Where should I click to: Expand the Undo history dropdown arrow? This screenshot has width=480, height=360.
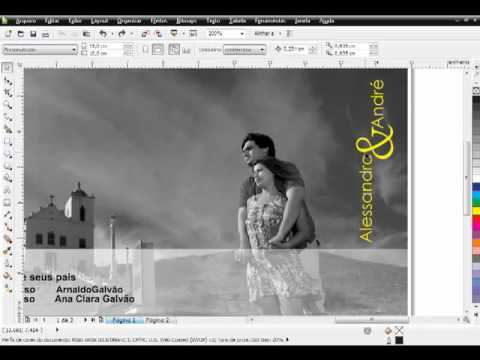(x=112, y=34)
